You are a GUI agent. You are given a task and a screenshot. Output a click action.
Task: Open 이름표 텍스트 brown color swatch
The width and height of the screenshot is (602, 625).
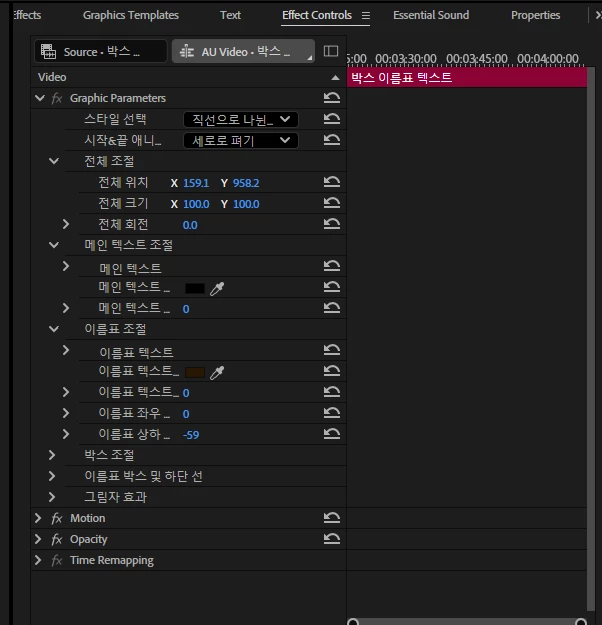point(195,372)
